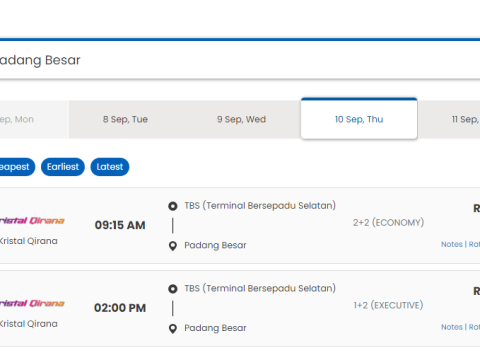This screenshot has width=480, height=360.
Task: Select the Mon date tab
Action: (x=35, y=119)
